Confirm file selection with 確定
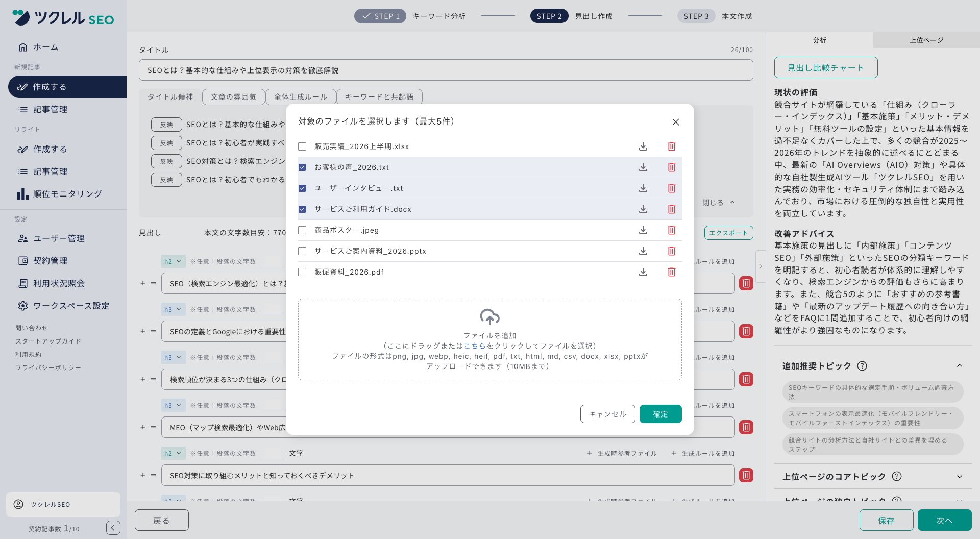The width and height of the screenshot is (980, 539). [x=660, y=414]
